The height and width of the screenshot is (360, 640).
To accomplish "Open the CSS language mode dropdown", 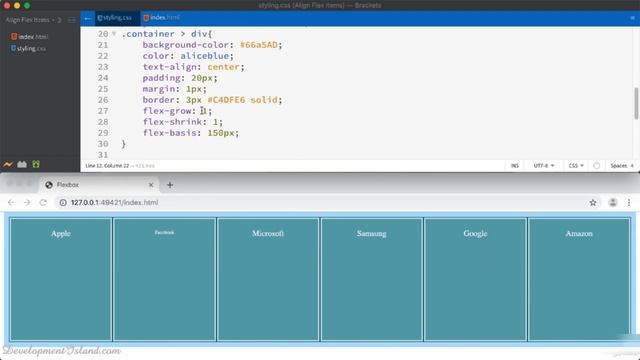I will (x=576, y=166).
